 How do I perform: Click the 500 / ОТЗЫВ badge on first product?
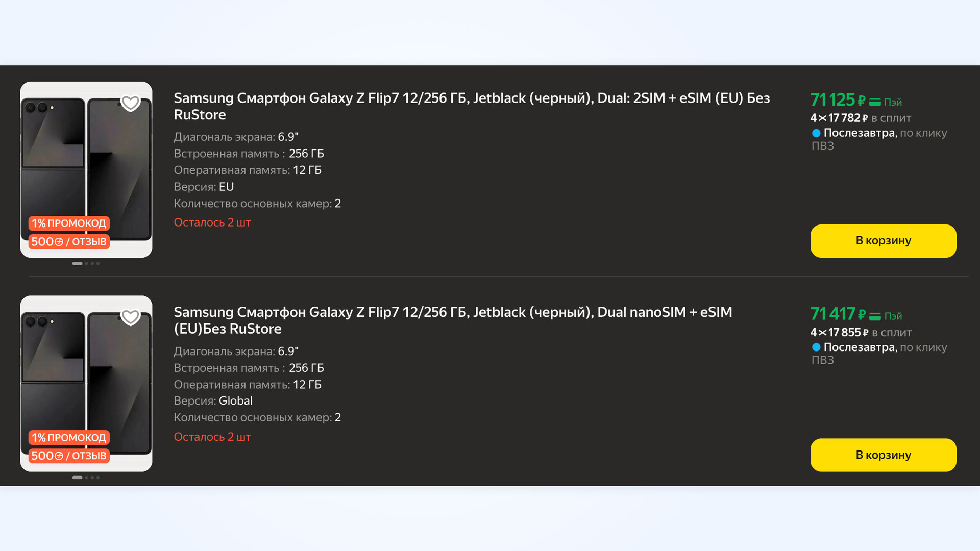tap(68, 242)
